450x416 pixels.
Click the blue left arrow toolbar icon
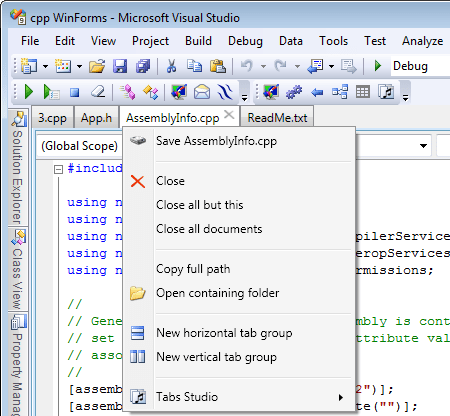click(x=317, y=92)
